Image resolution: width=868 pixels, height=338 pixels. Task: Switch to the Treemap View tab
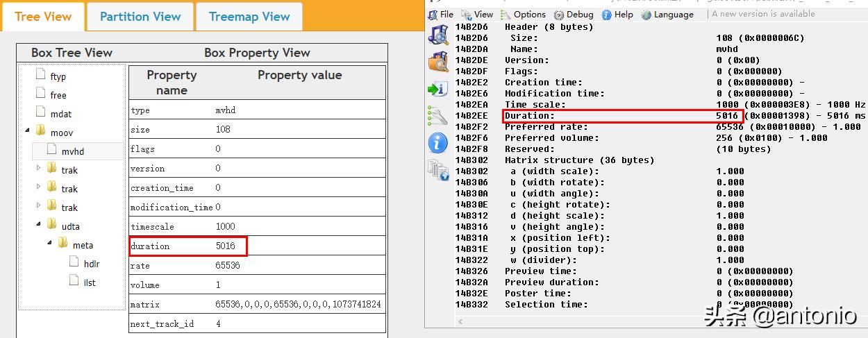coord(249,17)
